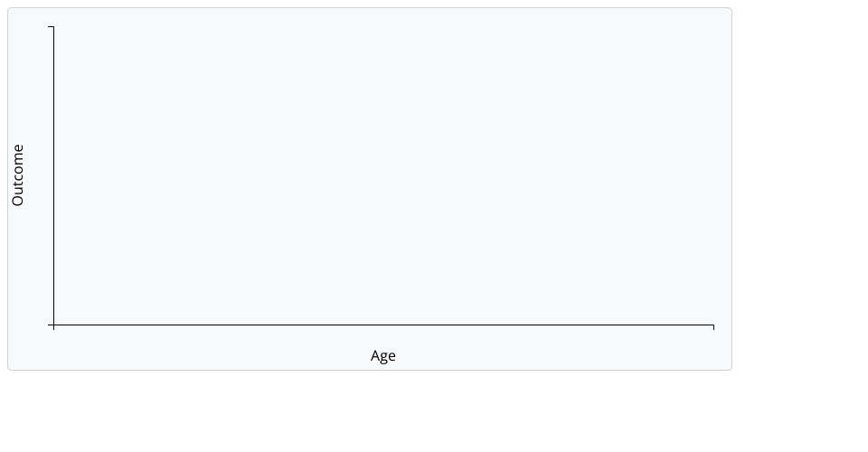The height and width of the screenshot is (452, 868).
Task: Click the white area right of the chart
Action: coord(799,181)
